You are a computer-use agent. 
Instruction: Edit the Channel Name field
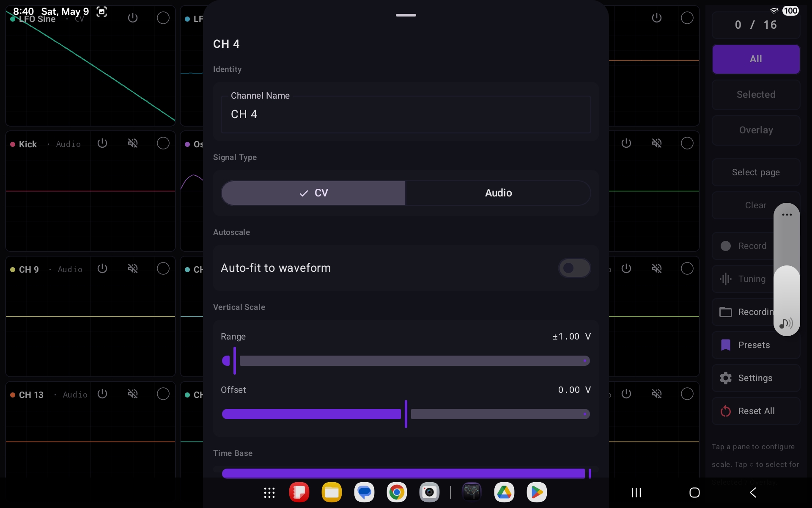[x=406, y=114]
